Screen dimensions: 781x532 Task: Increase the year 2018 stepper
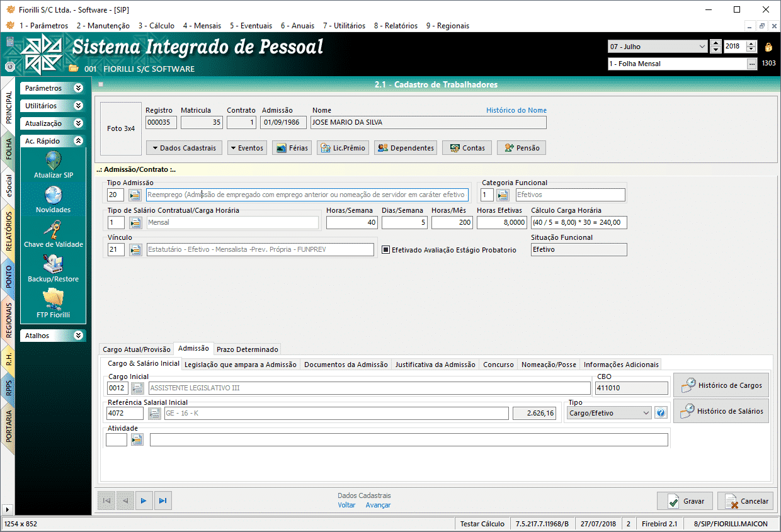(x=751, y=43)
